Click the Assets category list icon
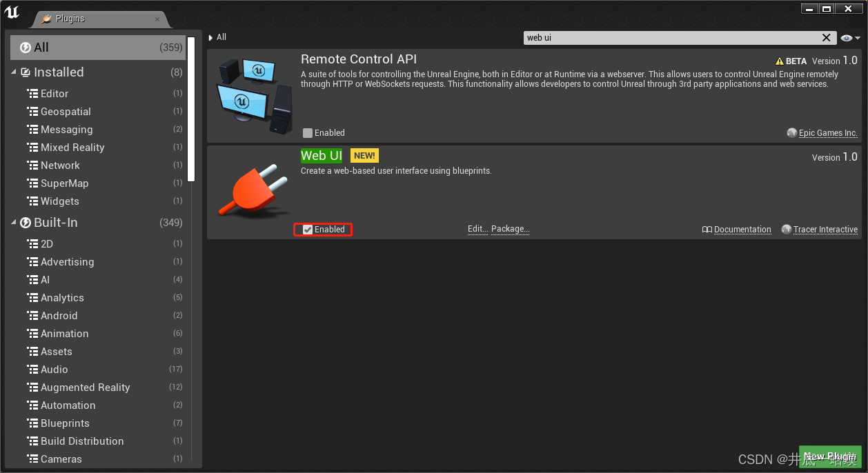Image resolution: width=868 pixels, height=473 pixels. click(32, 352)
